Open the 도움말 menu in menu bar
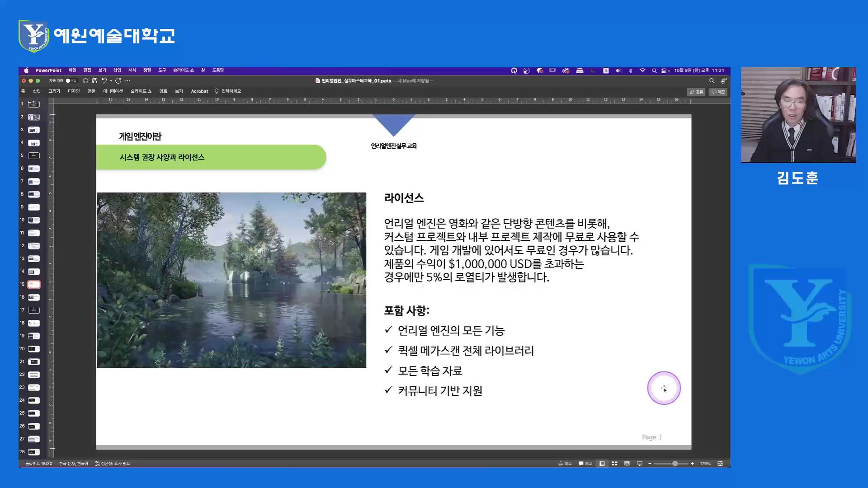This screenshot has height=488, width=868. 218,70
